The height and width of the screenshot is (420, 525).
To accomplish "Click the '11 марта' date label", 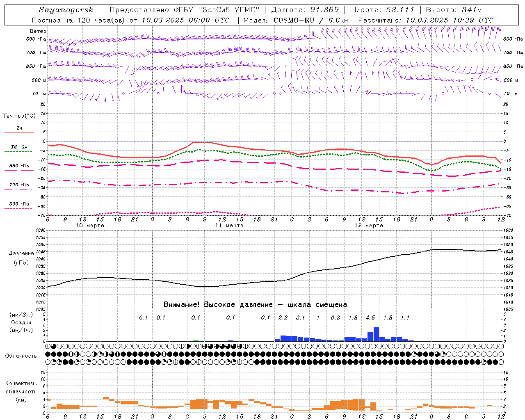I will pyautogui.click(x=229, y=226).
